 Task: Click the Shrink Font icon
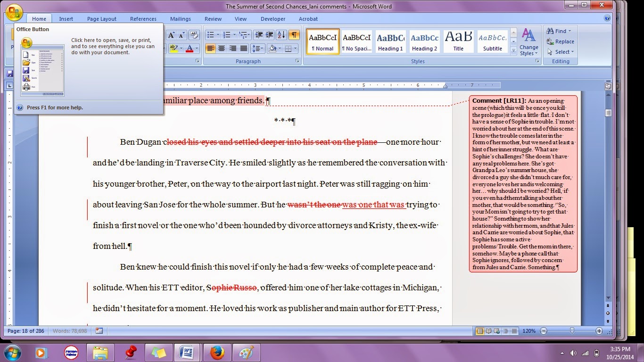coord(181,35)
